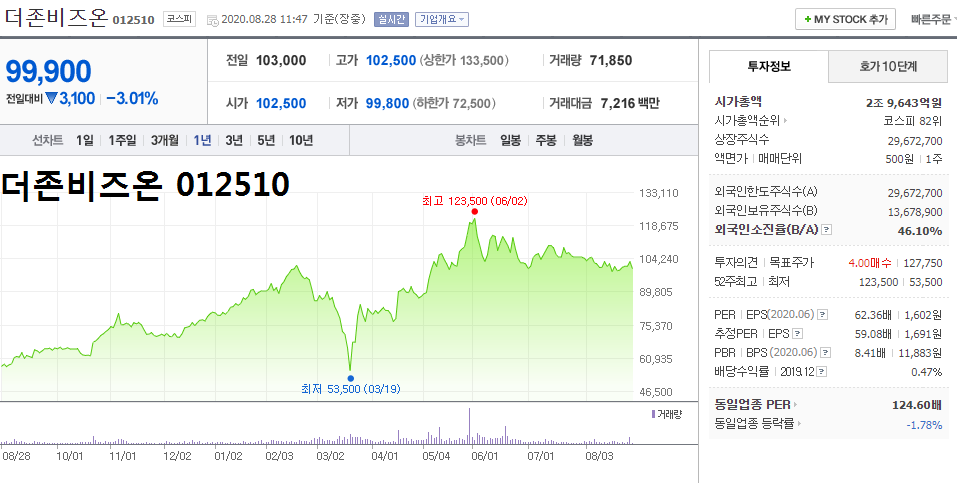The width and height of the screenshot is (957, 483).
Task: Switch to the 월봉 candle chart
Action: point(582,140)
